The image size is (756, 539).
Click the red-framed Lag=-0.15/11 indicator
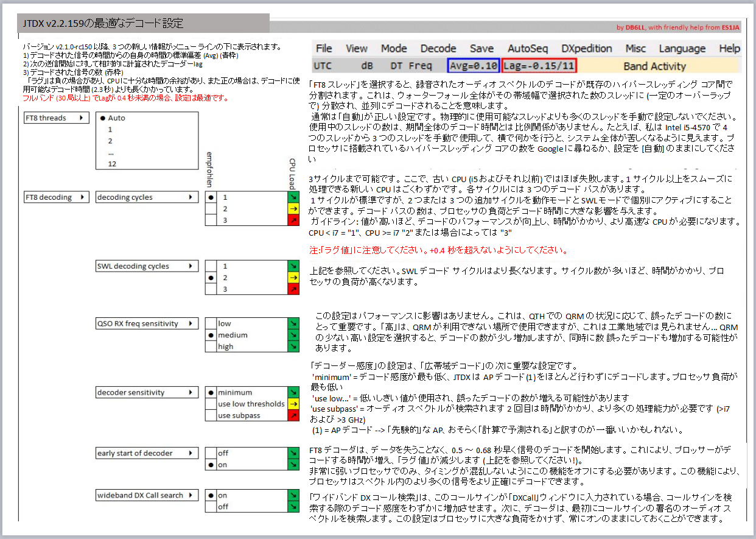point(539,66)
